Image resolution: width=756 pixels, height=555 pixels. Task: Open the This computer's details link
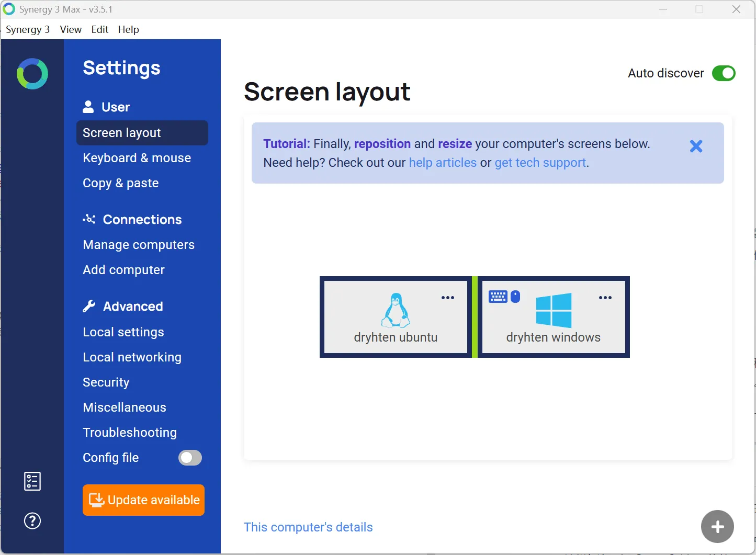(308, 527)
